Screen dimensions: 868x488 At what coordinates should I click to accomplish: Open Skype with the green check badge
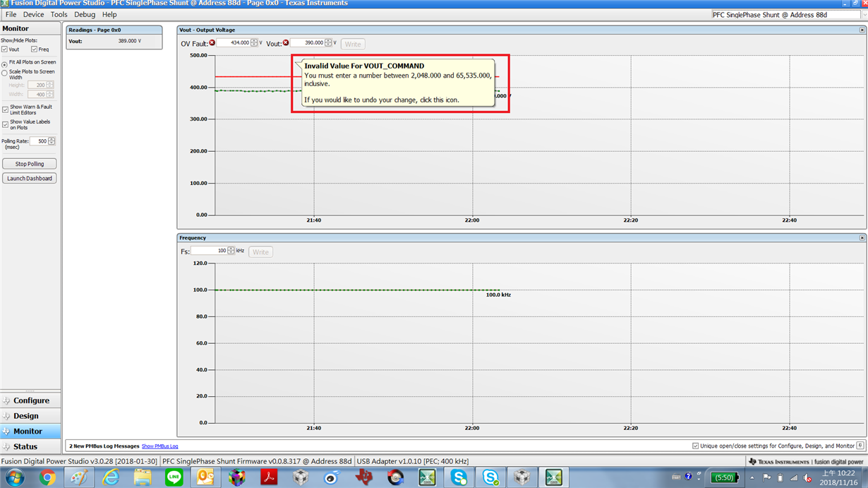pos(490,477)
